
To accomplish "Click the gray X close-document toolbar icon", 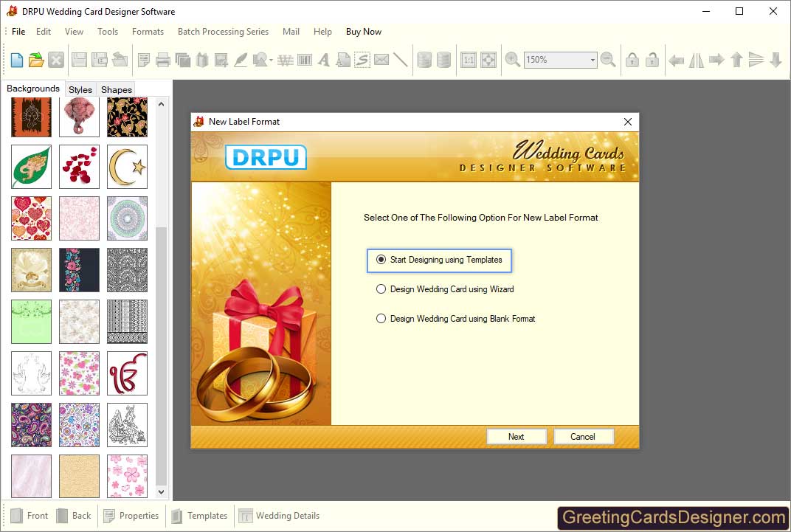I will pyautogui.click(x=56, y=60).
